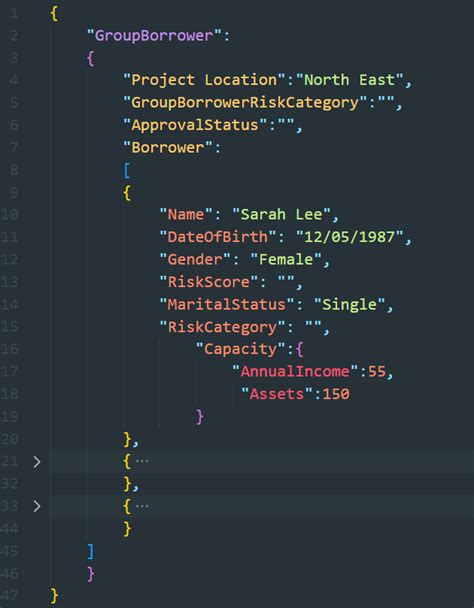The width and height of the screenshot is (474, 608).
Task: Expand the folded block at line 33
Action: click(x=37, y=506)
